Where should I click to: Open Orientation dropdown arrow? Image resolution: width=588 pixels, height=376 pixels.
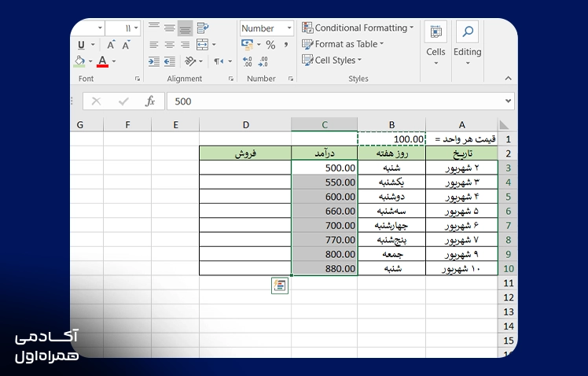201,61
